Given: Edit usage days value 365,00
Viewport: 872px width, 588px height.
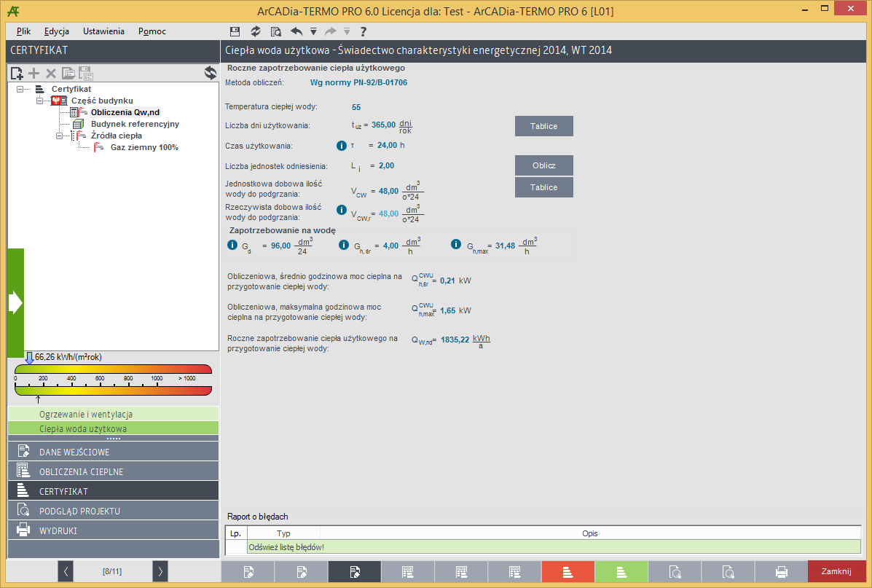Looking at the screenshot, I should (x=384, y=125).
